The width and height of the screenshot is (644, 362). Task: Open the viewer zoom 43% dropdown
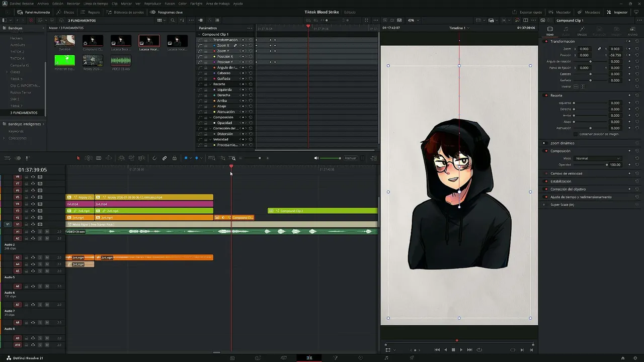[x=413, y=21]
